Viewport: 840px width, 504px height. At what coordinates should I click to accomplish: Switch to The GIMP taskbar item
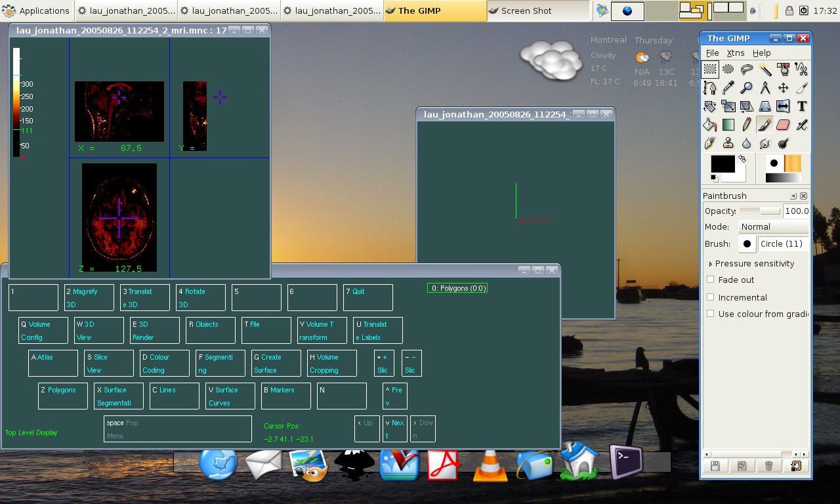pos(435,10)
